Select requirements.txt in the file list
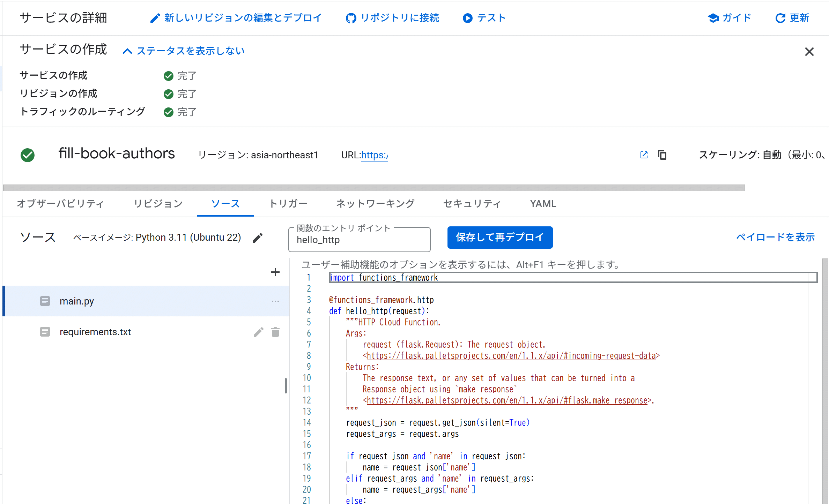The width and height of the screenshot is (829, 504). (95, 332)
